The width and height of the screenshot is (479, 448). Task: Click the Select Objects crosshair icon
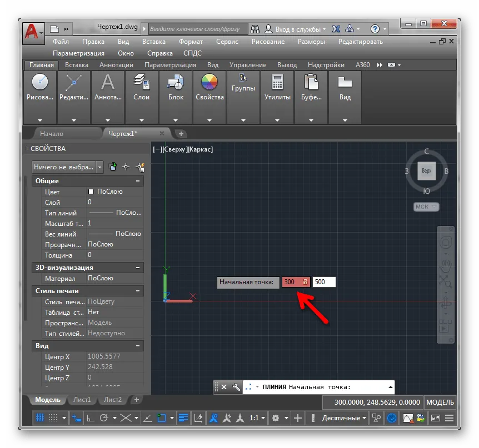pos(126,167)
